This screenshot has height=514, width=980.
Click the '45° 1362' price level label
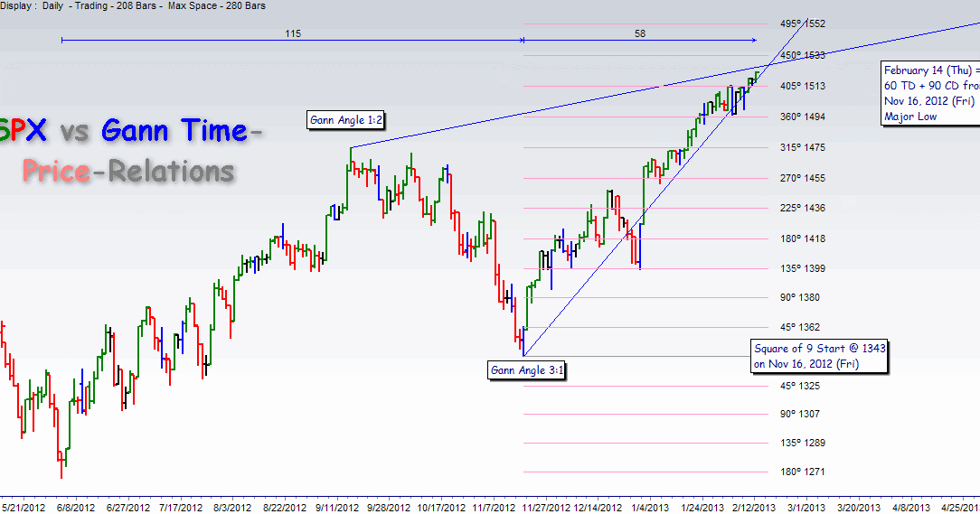(x=799, y=327)
